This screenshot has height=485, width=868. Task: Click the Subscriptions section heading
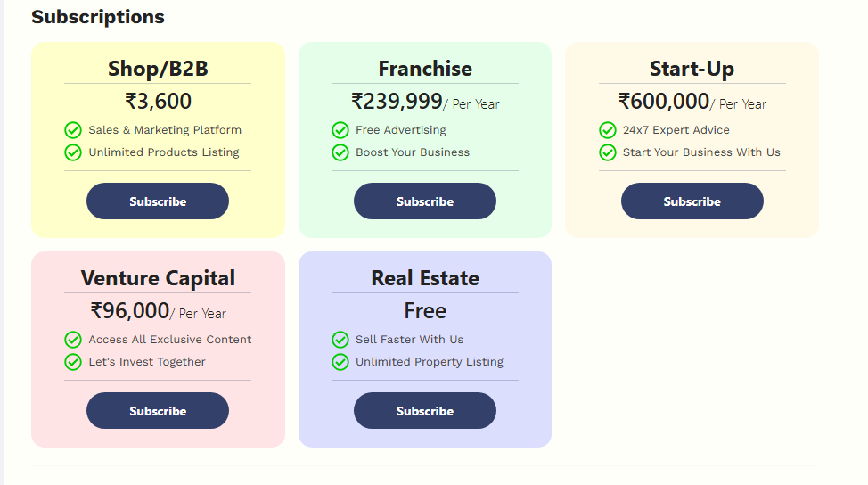[98, 17]
